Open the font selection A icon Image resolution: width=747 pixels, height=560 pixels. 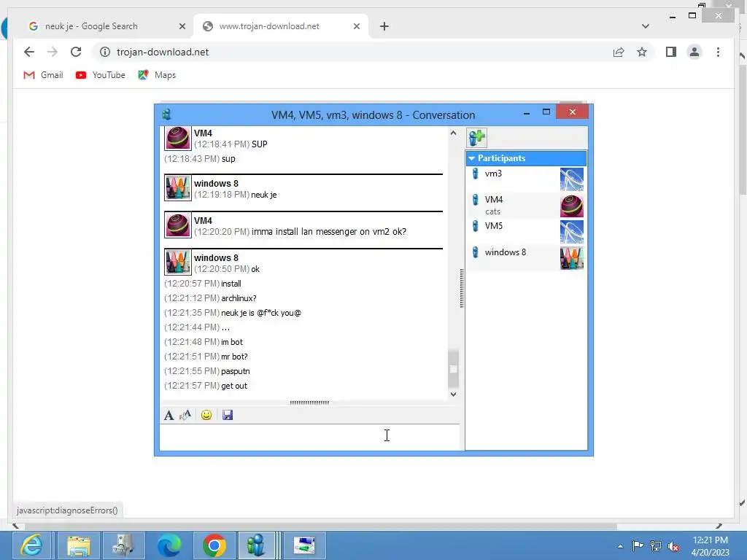click(169, 415)
